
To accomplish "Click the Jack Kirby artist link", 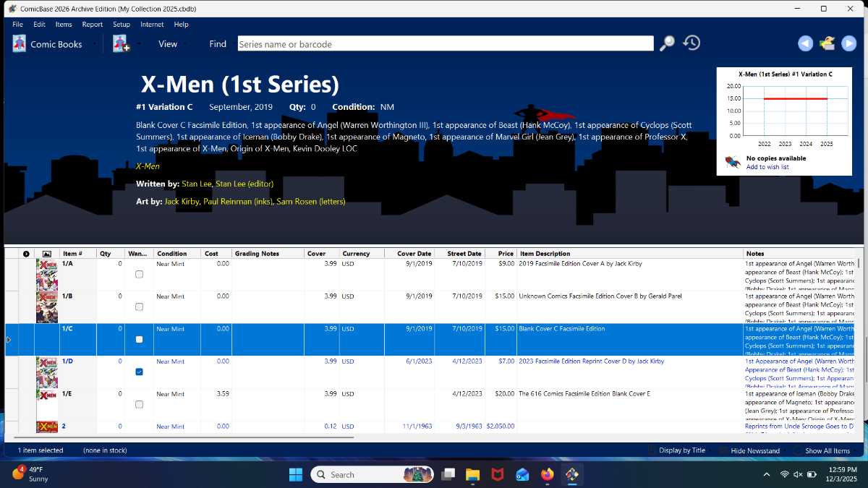I will pos(182,202).
